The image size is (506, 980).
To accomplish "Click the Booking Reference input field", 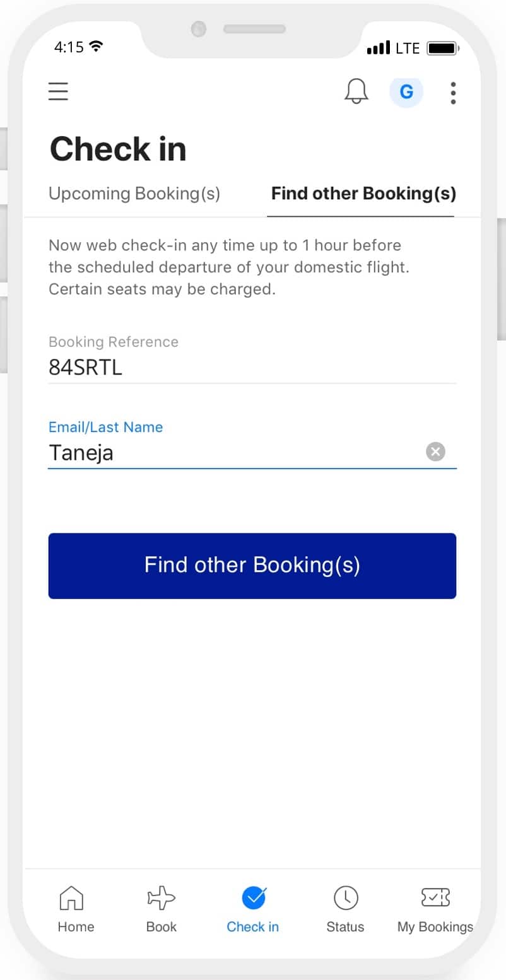I will (x=251, y=368).
